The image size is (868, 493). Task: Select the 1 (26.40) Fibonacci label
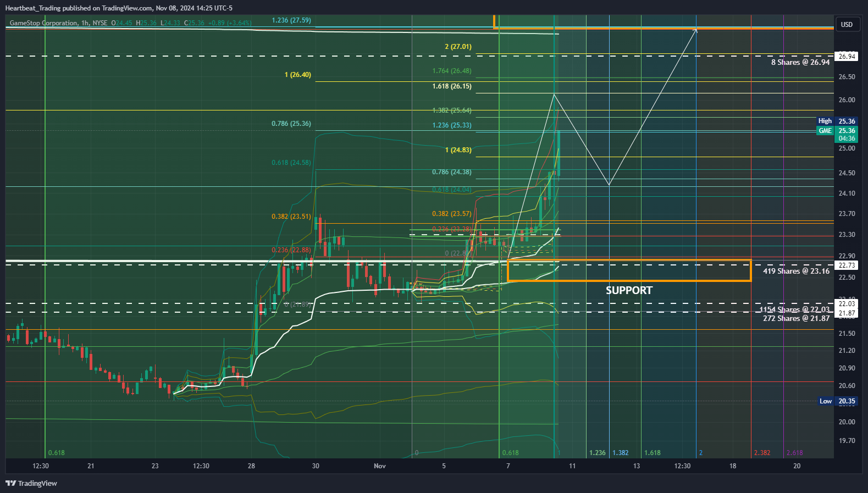pyautogui.click(x=297, y=75)
